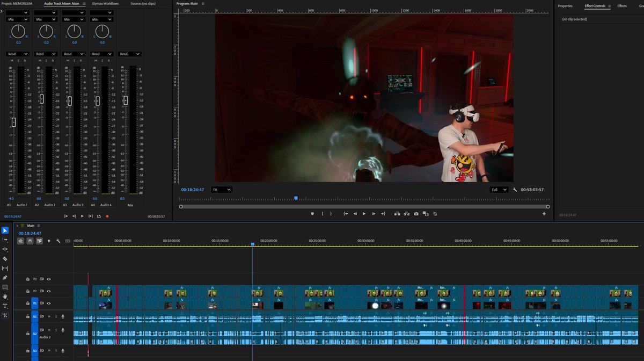
Task: Open the timeline wrench display settings
Action: (x=58, y=241)
